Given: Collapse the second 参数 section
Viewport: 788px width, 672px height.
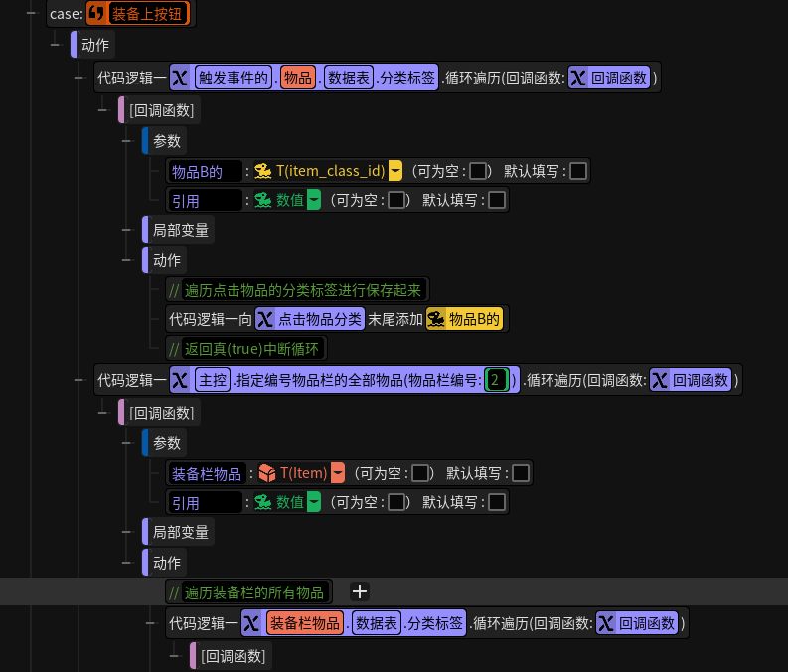Looking at the screenshot, I should click(126, 443).
